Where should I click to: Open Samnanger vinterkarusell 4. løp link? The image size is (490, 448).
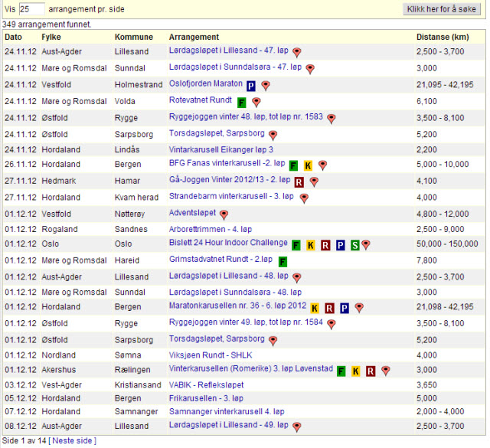227,411
